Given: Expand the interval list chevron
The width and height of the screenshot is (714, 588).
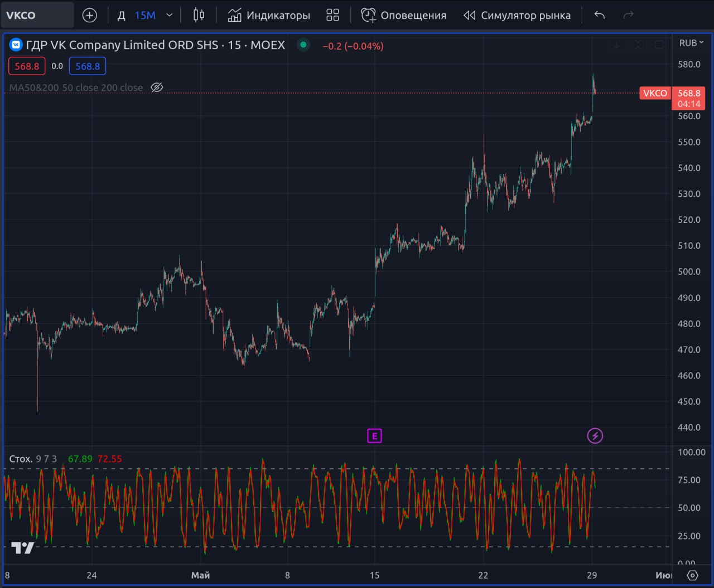Looking at the screenshot, I should tap(170, 15).
